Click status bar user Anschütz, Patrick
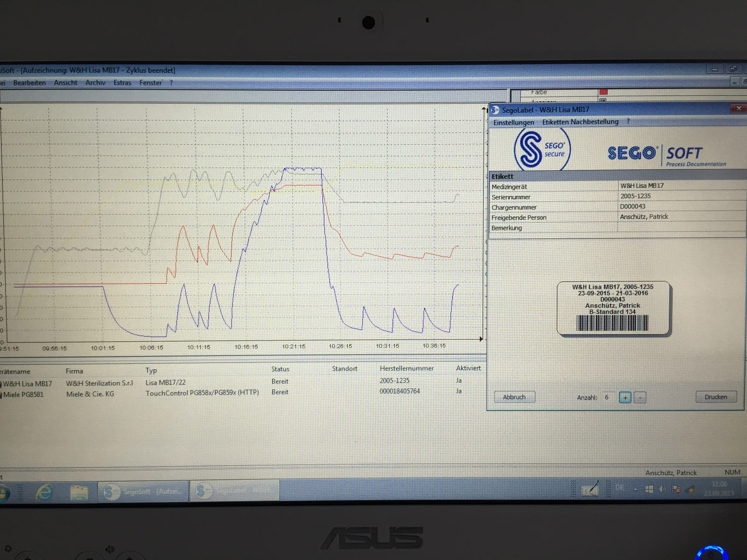The width and height of the screenshot is (747, 560). [x=671, y=473]
